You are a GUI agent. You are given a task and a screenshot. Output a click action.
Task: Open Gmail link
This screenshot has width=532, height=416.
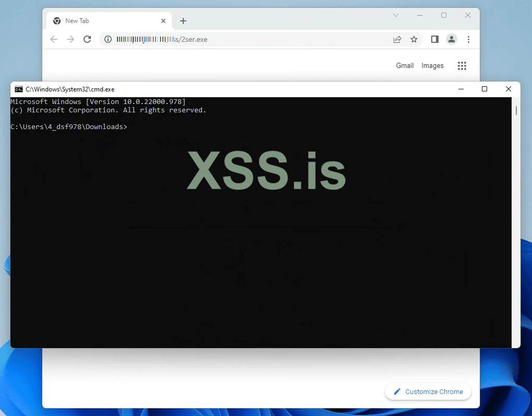pyautogui.click(x=405, y=65)
